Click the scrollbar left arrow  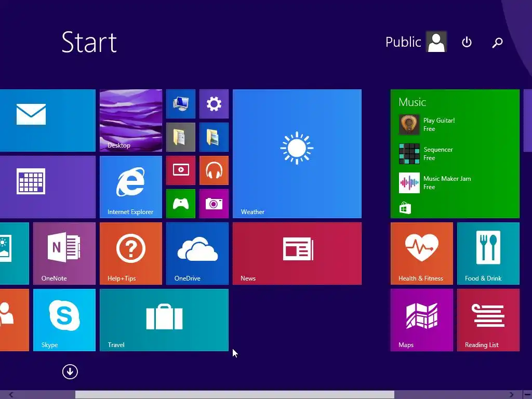tap(11, 395)
